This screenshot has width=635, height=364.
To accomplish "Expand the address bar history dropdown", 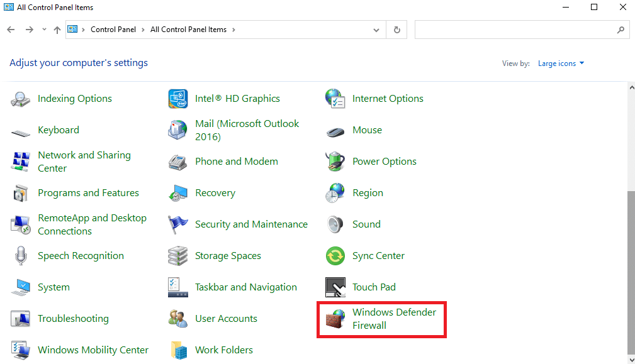I will (x=376, y=30).
